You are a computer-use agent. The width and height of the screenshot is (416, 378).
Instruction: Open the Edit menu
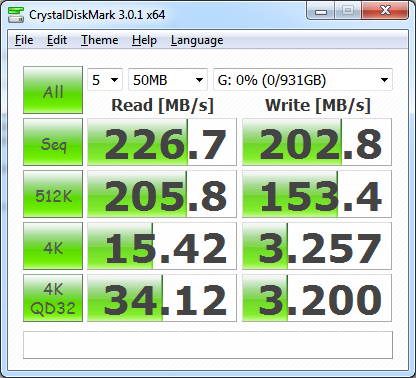coord(57,40)
